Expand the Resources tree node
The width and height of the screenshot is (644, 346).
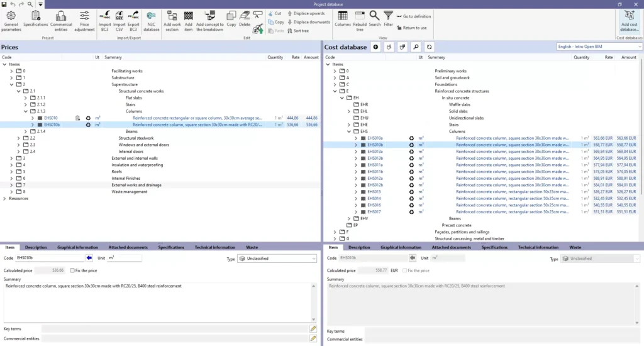click(5, 199)
